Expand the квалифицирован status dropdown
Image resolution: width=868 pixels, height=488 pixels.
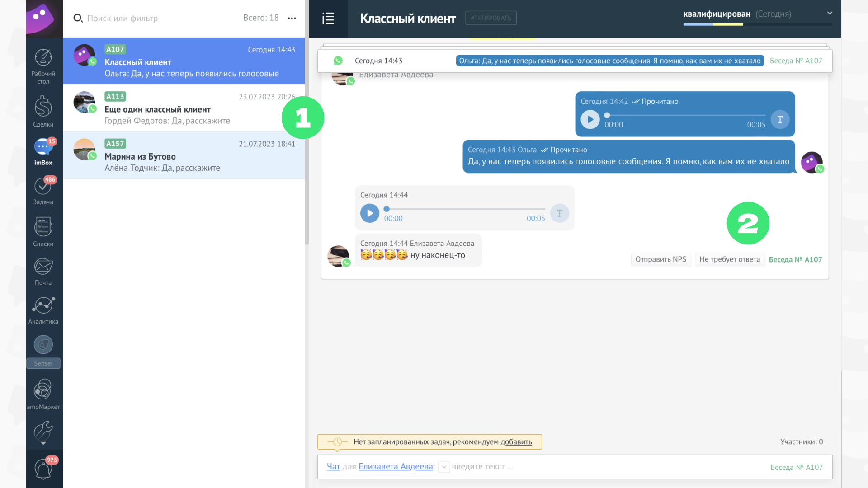[x=830, y=13]
